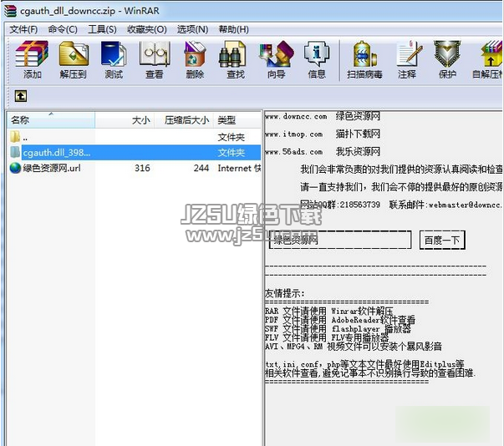Sort by Size (大小) column header
Screen dimensions: 504x446
pyautogui.click(x=140, y=120)
